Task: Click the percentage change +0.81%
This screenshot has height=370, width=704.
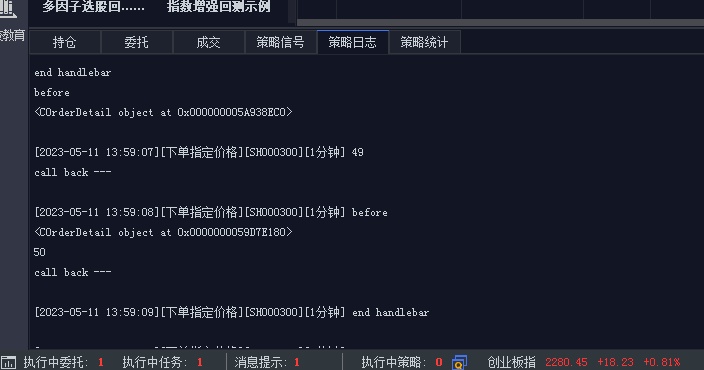Action: pos(661,362)
